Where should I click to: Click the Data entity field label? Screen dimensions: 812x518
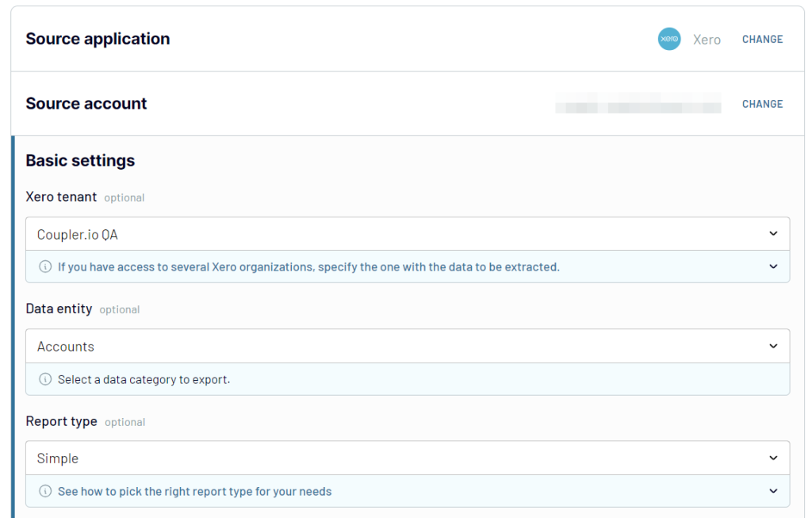point(59,309)
